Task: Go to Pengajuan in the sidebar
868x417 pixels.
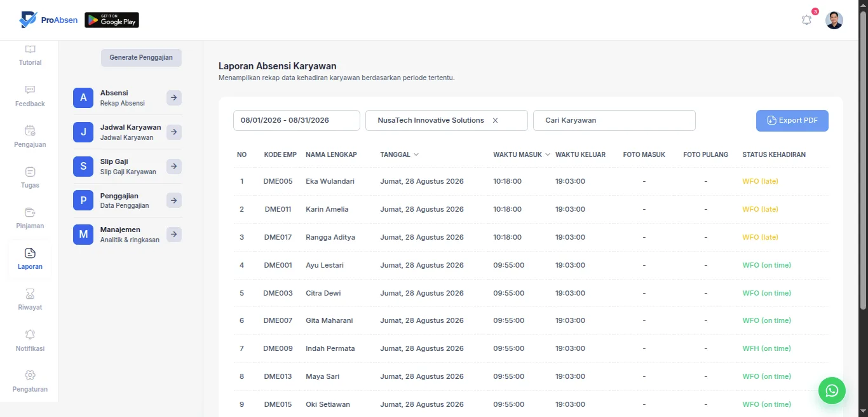Action: point(30,137)
